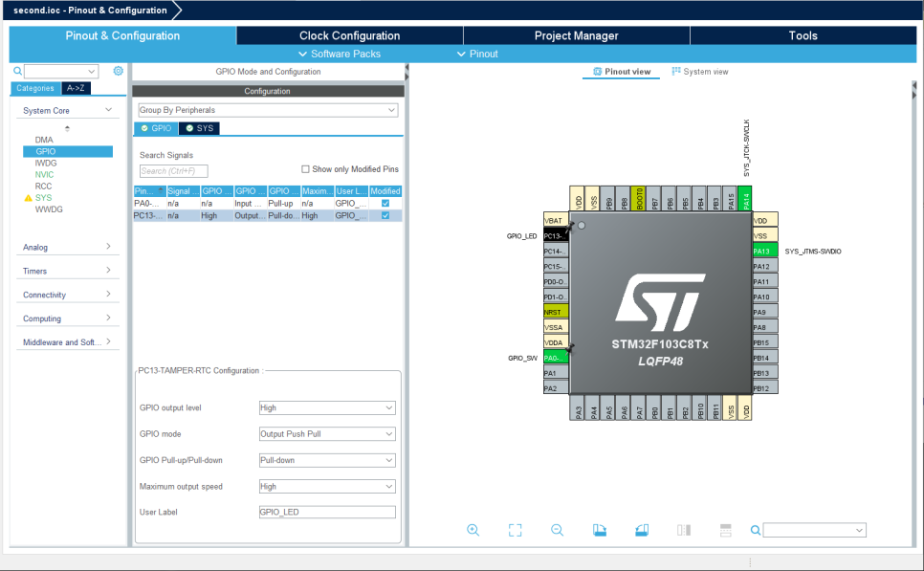Click the VBAT pin on chip
924x571 pixels.
click(x=555, y=220)
